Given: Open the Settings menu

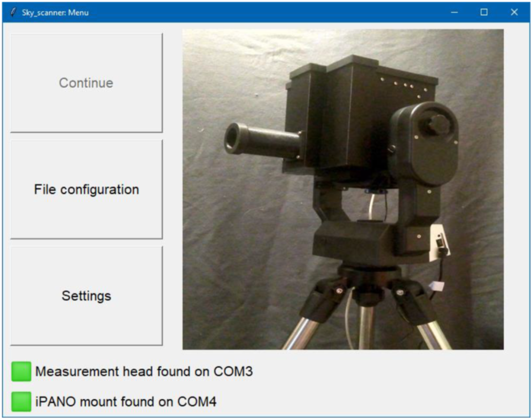Looking at the screenshot, I should click(x=86, y=296).
